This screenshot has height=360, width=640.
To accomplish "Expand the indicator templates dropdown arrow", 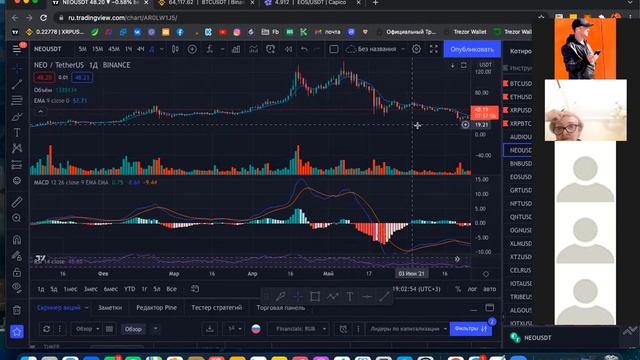I will 222,49.
